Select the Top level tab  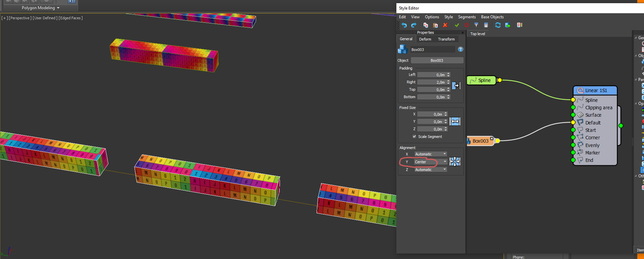coord(477,34)
